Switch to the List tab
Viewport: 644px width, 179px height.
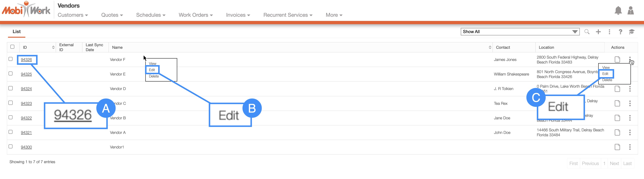[17, 32]
